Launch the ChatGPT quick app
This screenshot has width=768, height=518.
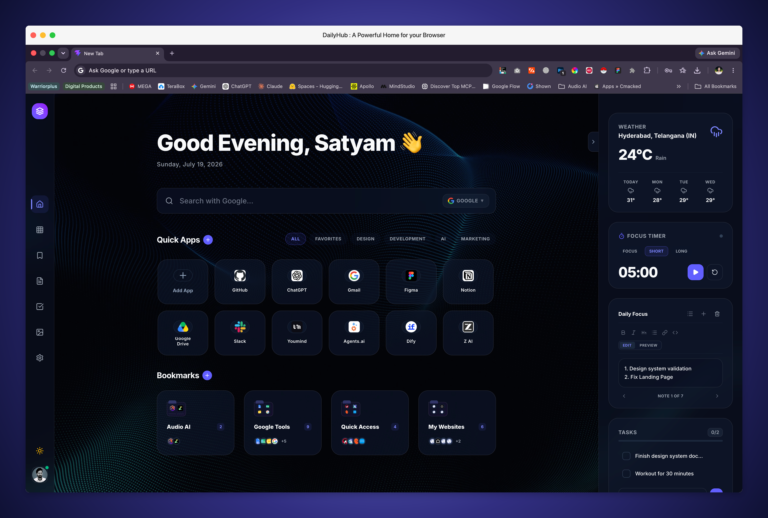pyautogui.click(x=297, y=282)
